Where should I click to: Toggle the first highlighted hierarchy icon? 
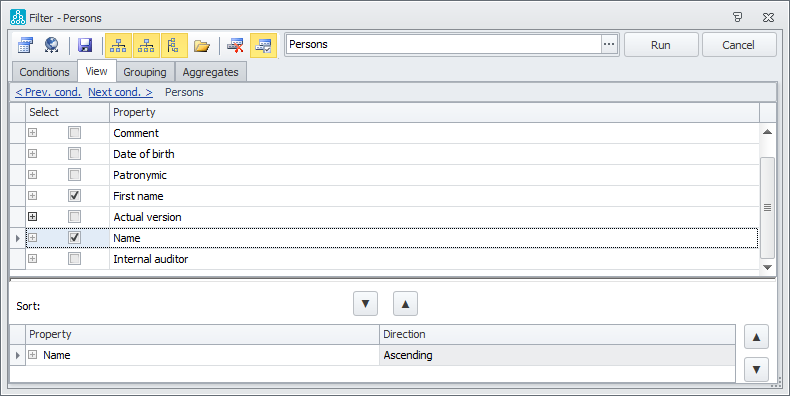[118, 46]
